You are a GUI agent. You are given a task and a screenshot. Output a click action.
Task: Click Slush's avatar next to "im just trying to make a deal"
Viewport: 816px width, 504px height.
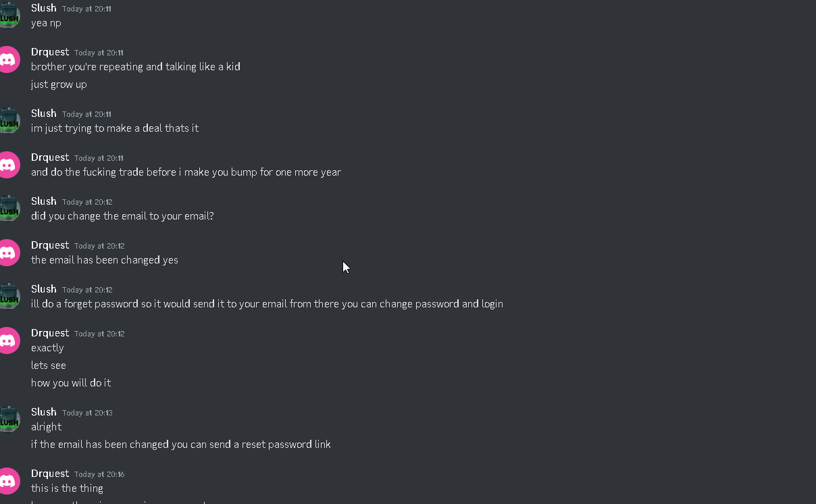pyautogui.click(x=7, y=121)
